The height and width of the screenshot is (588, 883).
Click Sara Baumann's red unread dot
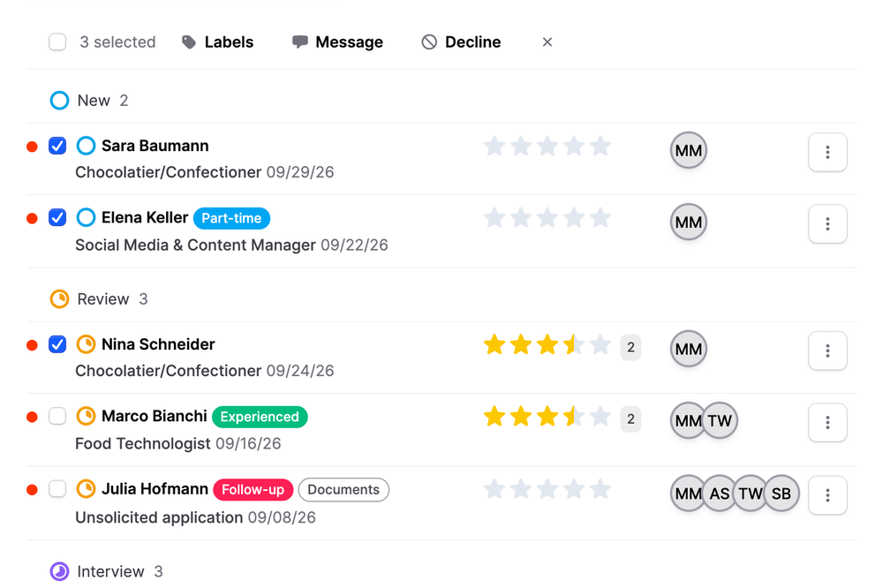(32, 147)
